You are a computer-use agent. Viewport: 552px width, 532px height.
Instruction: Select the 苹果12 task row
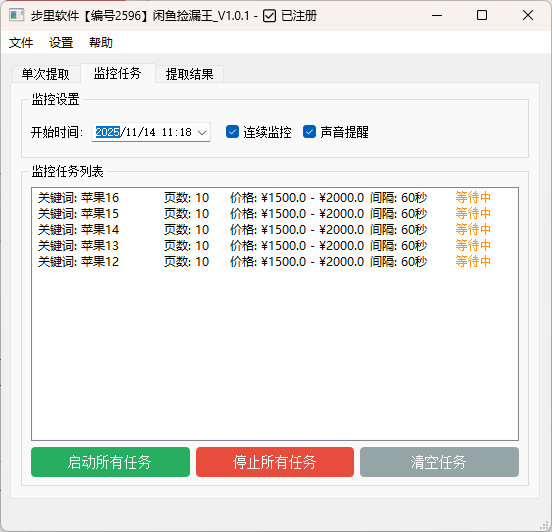click(275, 262)
